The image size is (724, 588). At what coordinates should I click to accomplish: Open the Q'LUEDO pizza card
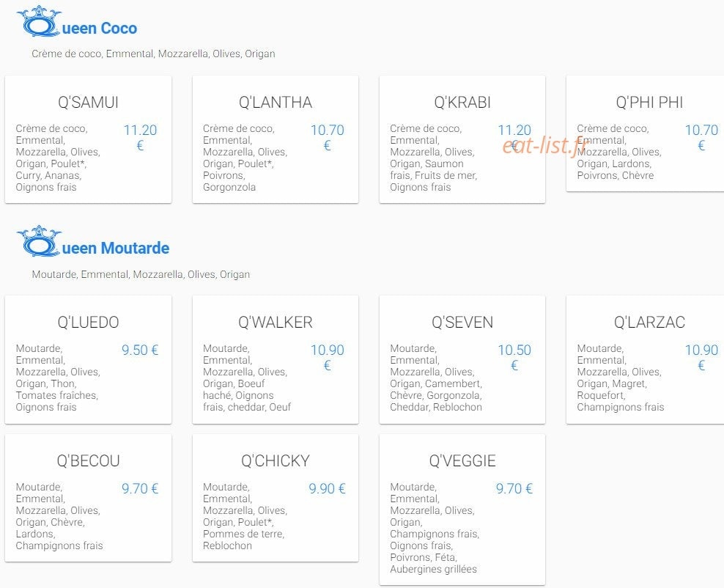[x=88, y=359]
